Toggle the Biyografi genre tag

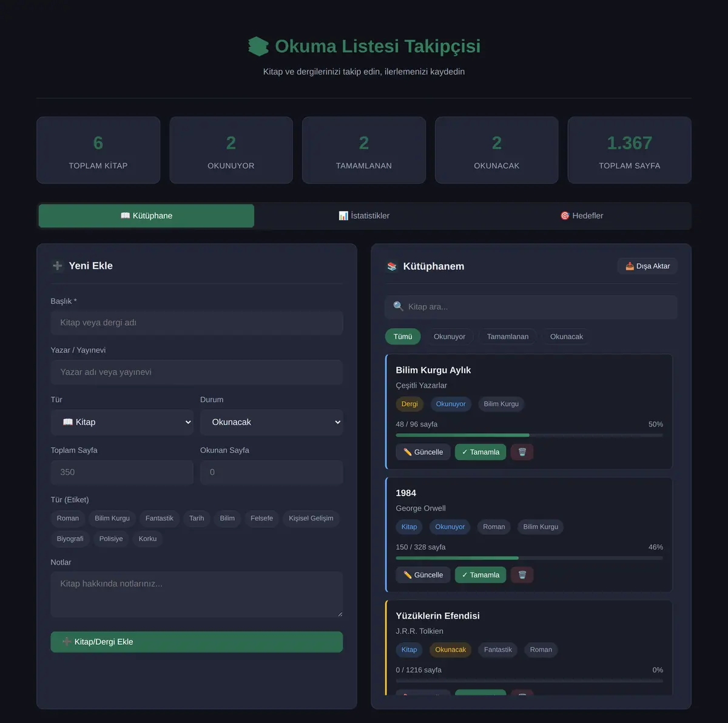click(x=70, y=539)
